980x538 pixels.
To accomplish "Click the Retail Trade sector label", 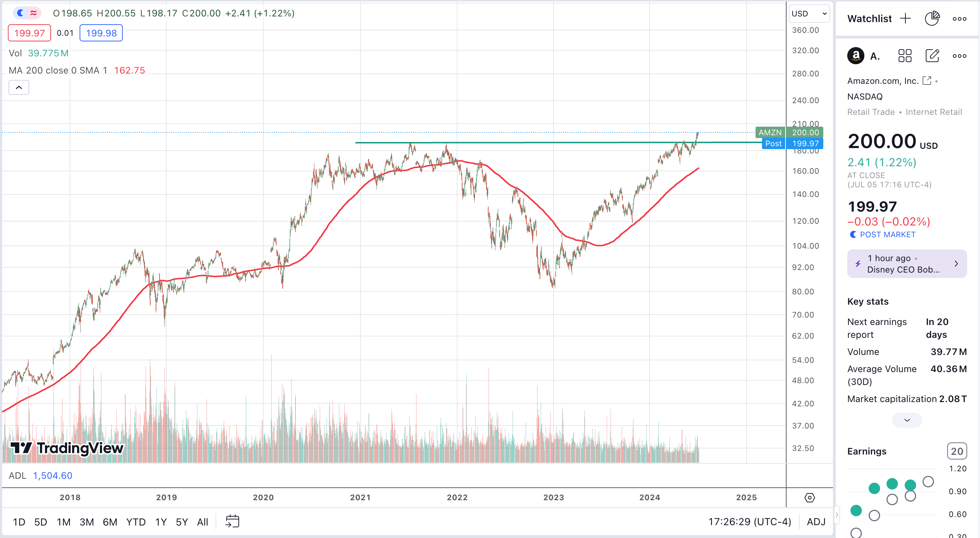I will [871, 112].
